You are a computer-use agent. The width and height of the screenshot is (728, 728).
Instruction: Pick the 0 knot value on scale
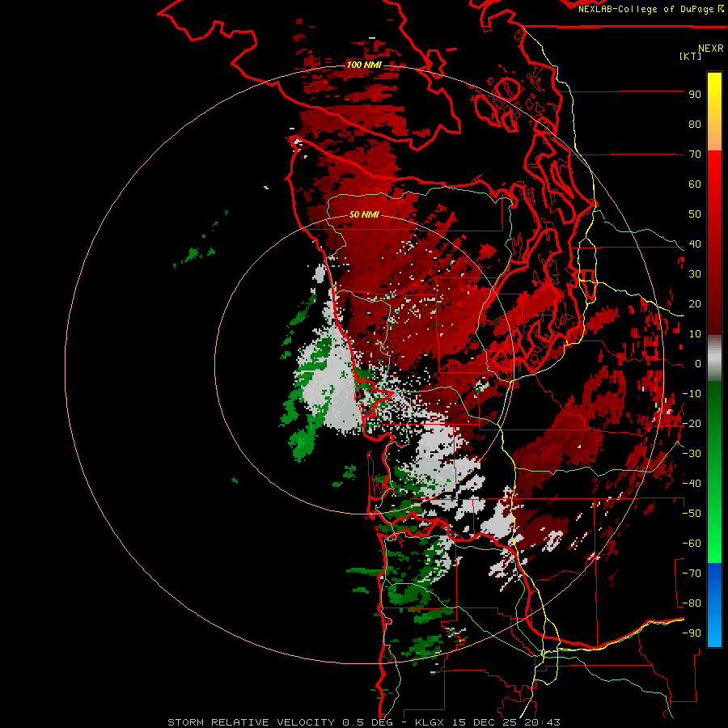698,363
